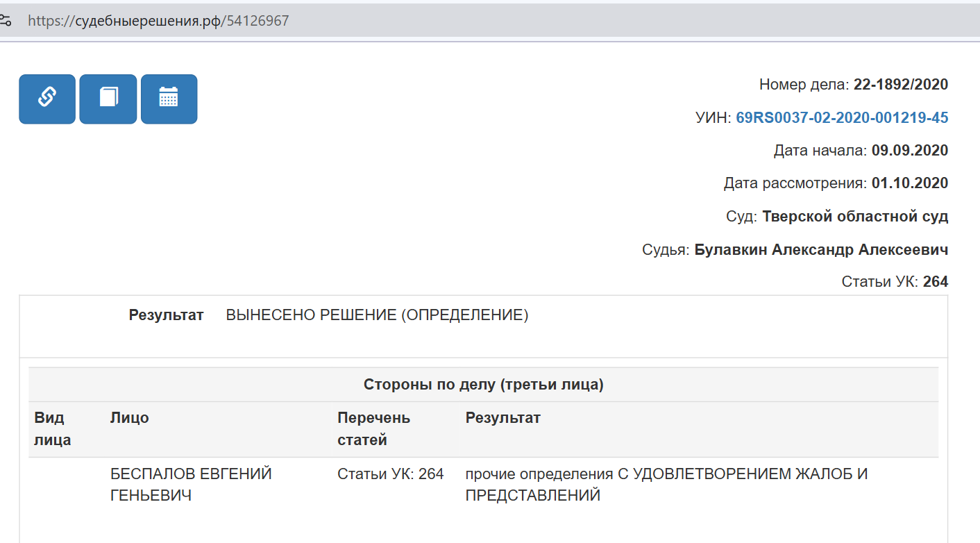
Task: Click the Стороны по делу table header
Action: click(x=483, y=385)
